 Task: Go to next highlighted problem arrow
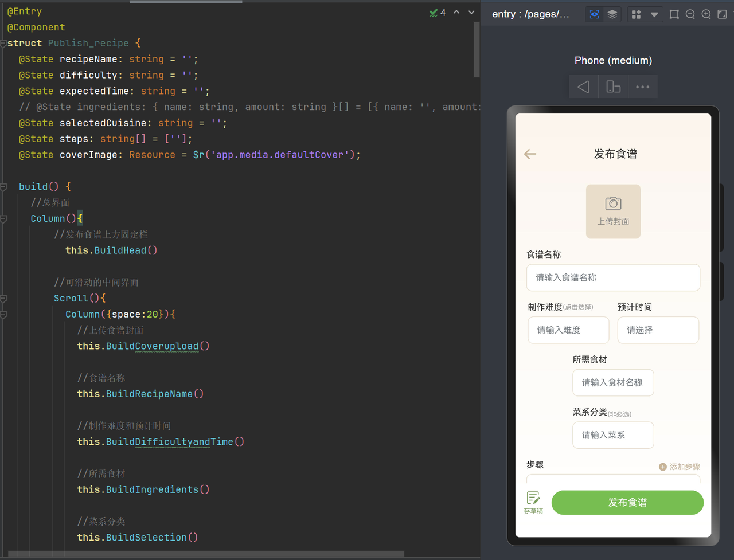pyautogui.click(x=471, y=12)
